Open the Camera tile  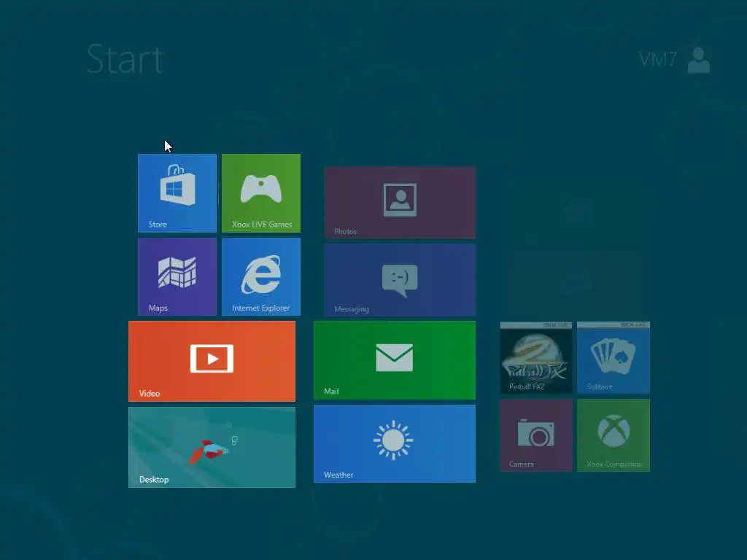536,435
